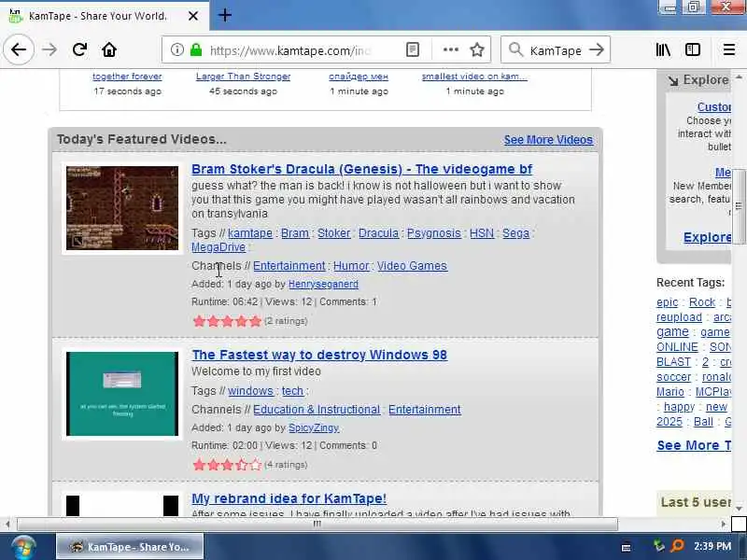Click the 'happy' recent tag
The height and width of the screenshot is (560, 747).
[x=680, y=407]
